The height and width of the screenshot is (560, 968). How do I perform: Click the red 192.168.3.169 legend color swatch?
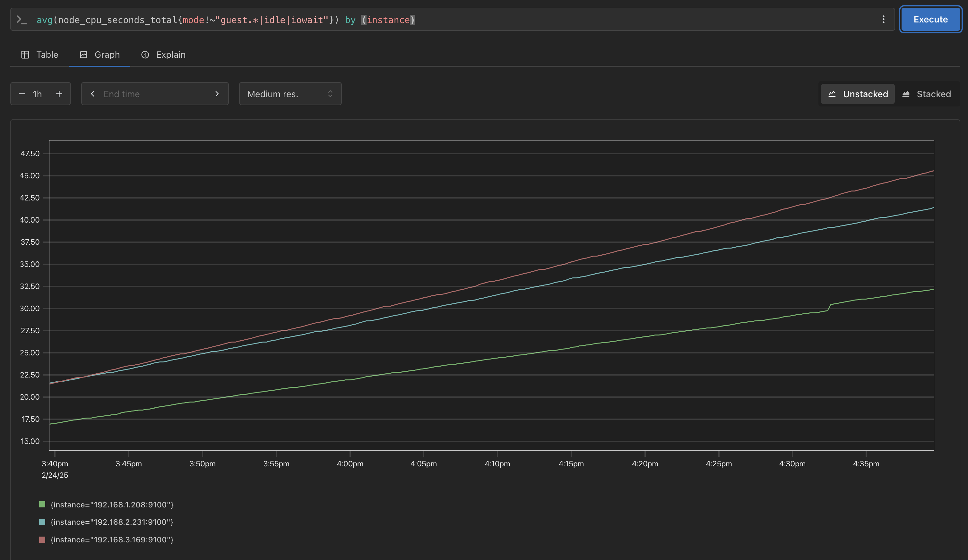tap(42, 540)
